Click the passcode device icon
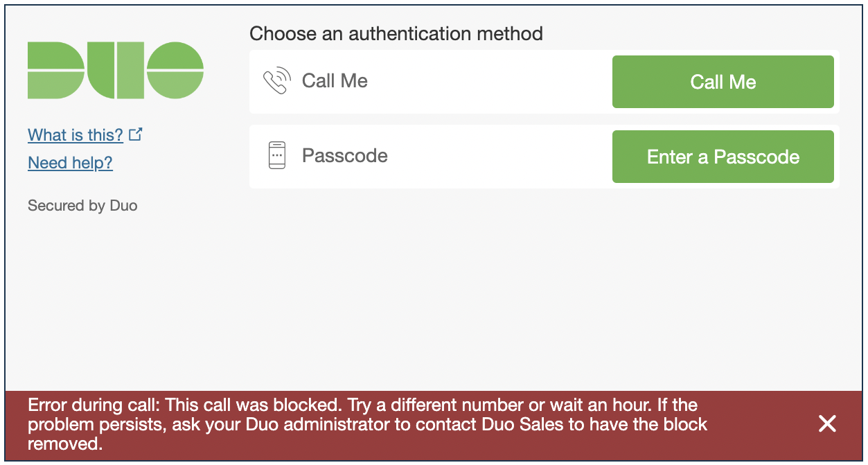Screen dimensions: 868x465 point(276,155)
